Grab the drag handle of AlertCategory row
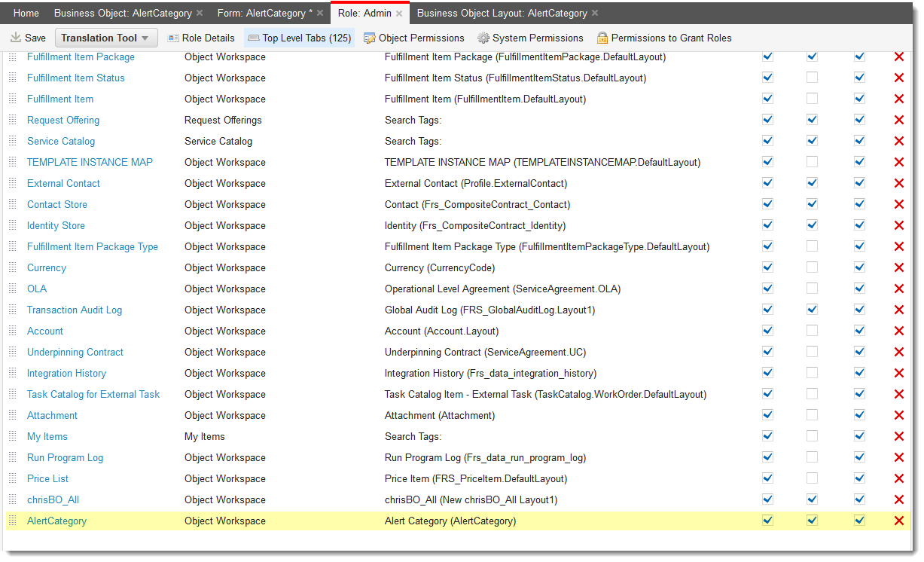 [x=12, y=521]
